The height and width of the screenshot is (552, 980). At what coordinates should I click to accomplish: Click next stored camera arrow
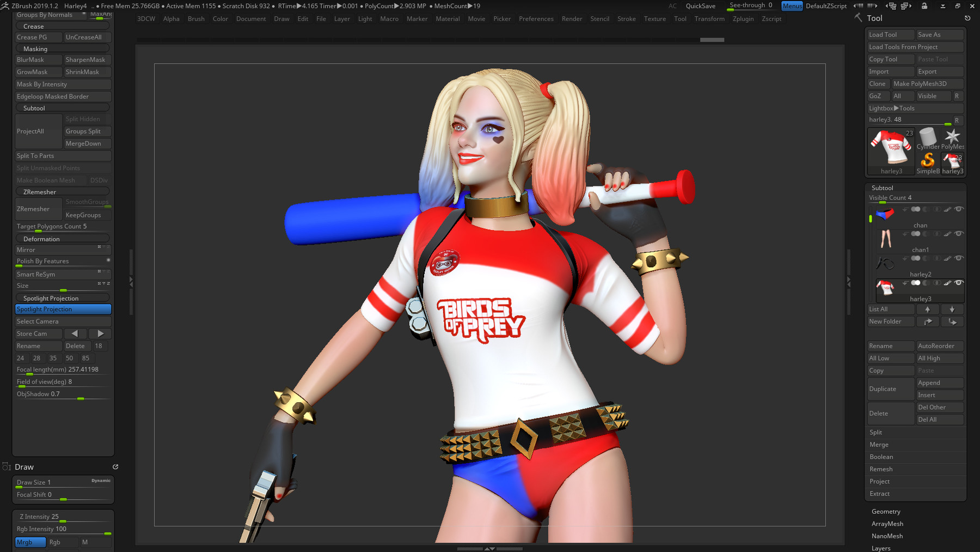[x=100, y=333]
